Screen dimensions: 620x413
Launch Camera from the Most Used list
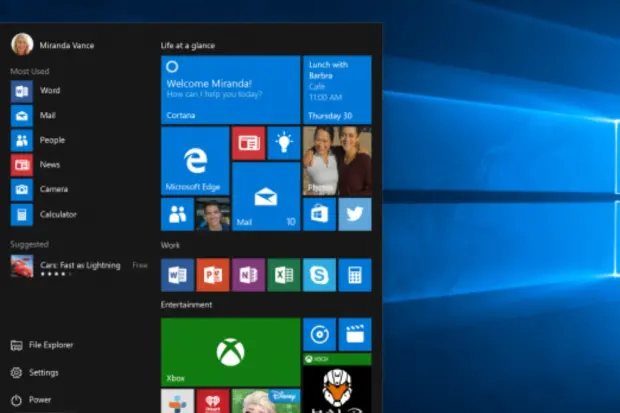(40, 189)
